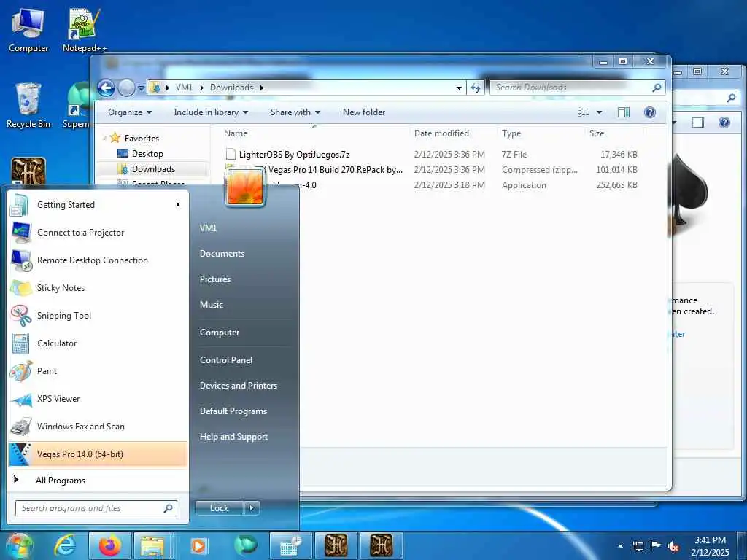Open VM1 user folder in Start menu
The image size is (747, 560).
tap(208, 228)
